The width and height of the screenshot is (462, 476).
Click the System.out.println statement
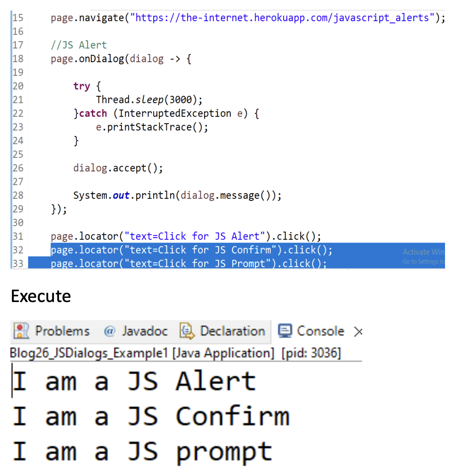[x=177, y=196]
